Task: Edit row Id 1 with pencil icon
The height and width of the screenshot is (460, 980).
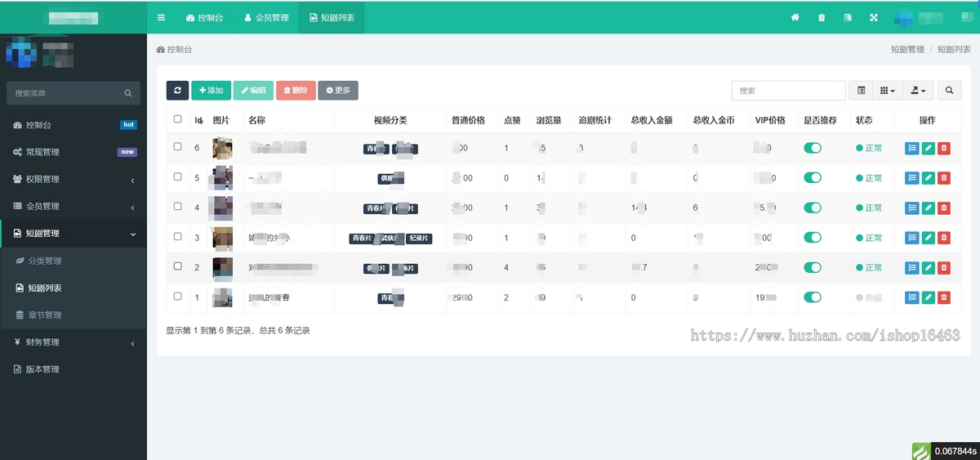Action: coord(928,297)
